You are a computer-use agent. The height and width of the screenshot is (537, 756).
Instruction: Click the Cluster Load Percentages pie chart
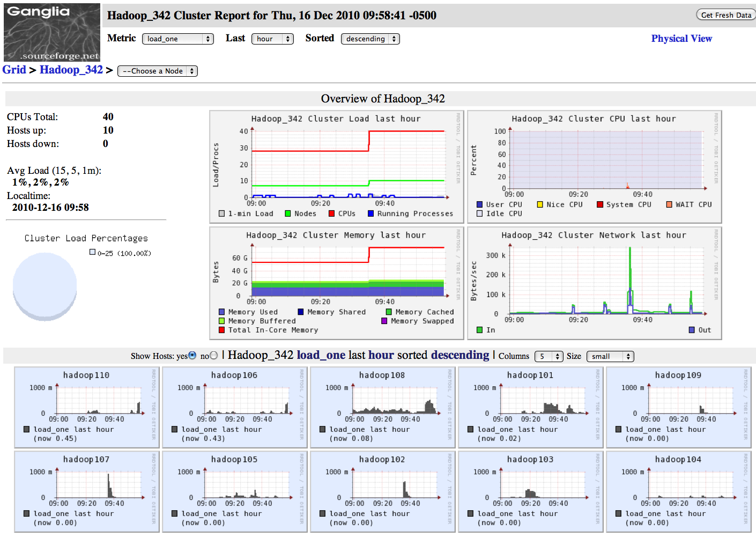(45, 287)
